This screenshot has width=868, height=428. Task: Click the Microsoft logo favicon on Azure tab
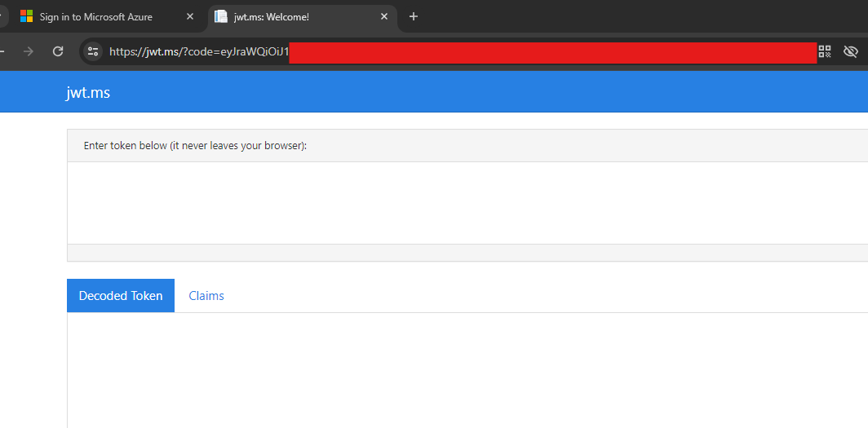27,16
